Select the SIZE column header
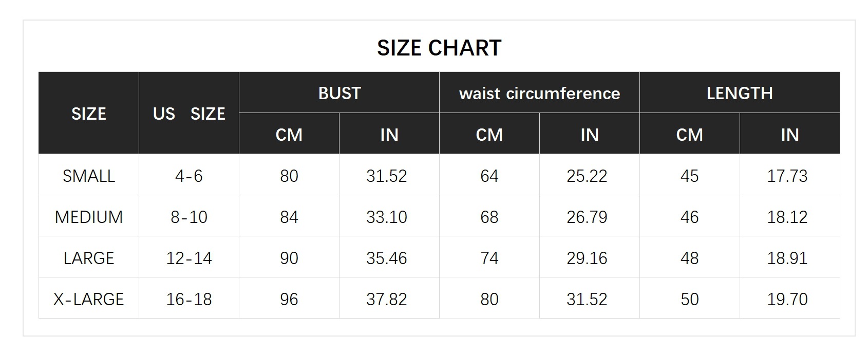 [x=89, y=113]
